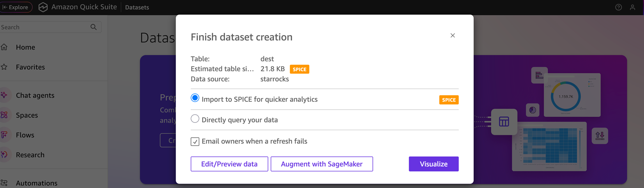Click the Automations sidebar icon

tap(4, 183)
